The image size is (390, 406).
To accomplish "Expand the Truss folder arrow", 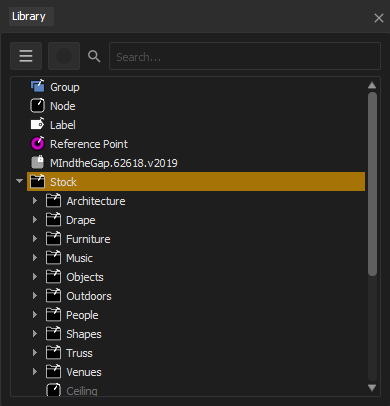I will pyautogui.click(x=35, y=353).
